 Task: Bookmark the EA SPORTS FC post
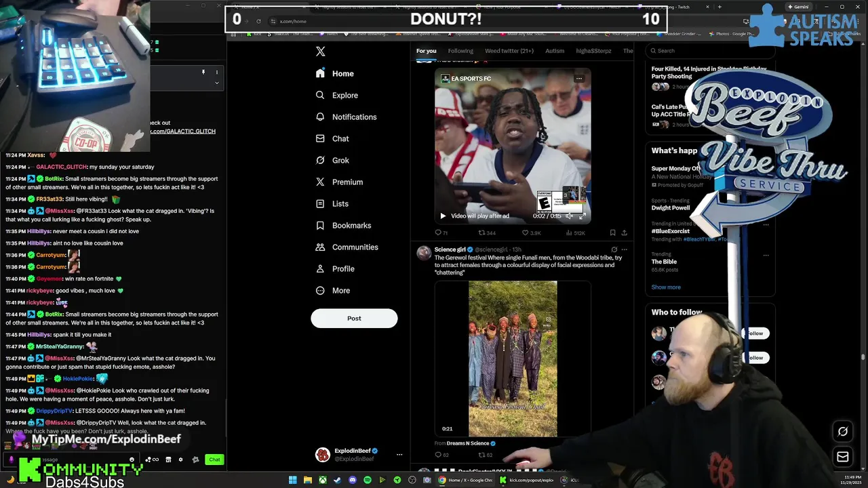612,232
